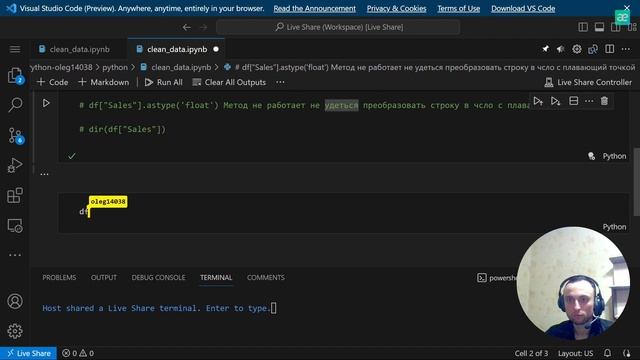Open the Accounts menu
Image resolution: width=640 pixels, height=360 pixels.
[x=15, y=301]
